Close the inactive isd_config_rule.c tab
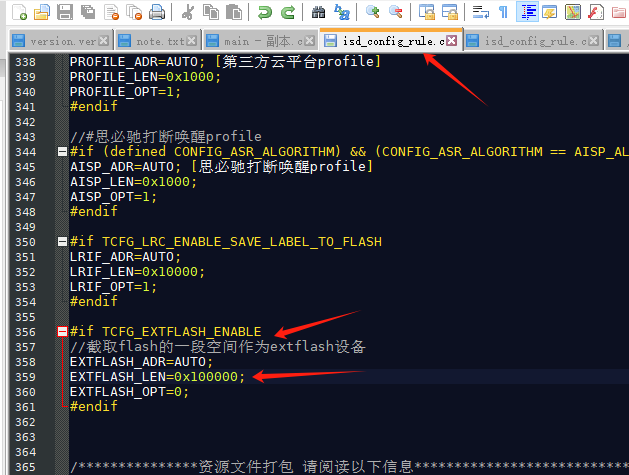The height and width of the screenshot is (475, 629). (x=594, y=41)
